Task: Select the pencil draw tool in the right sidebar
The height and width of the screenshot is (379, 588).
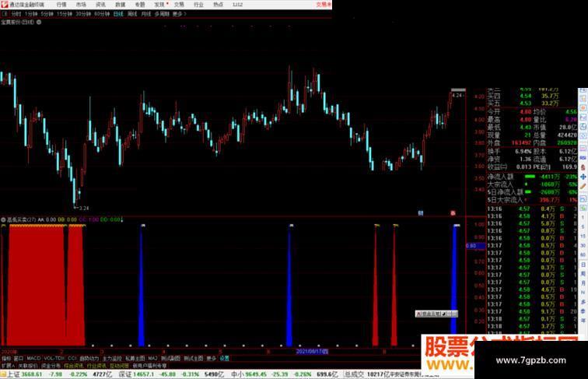Action: pos(583,186)
